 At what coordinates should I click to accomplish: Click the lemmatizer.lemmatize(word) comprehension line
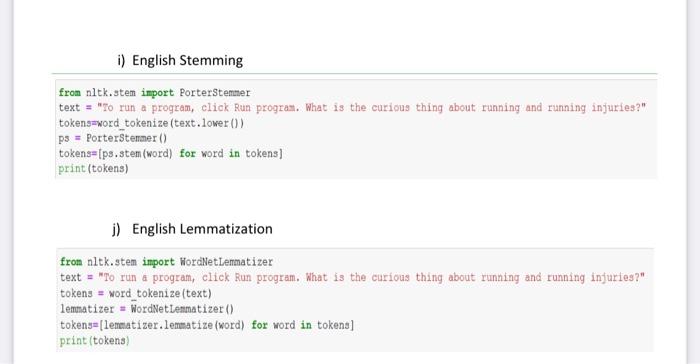[x=207, y=325]
